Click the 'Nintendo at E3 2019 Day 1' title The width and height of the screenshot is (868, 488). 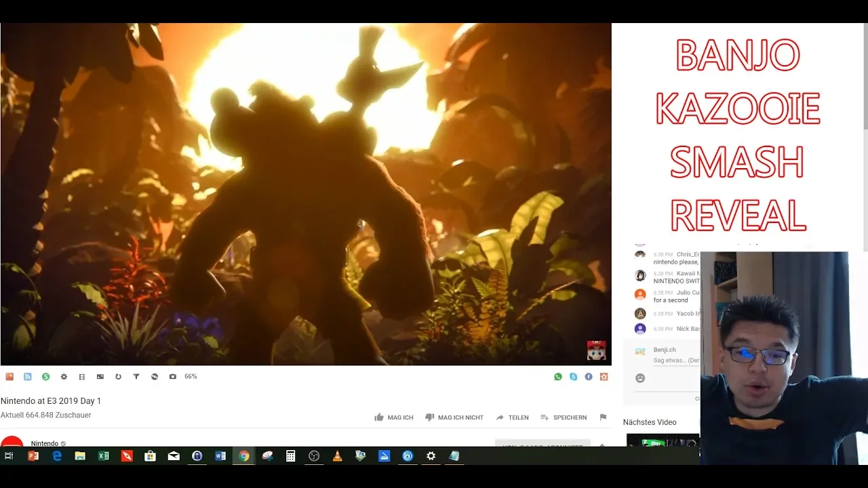click(x=51, y=401)
